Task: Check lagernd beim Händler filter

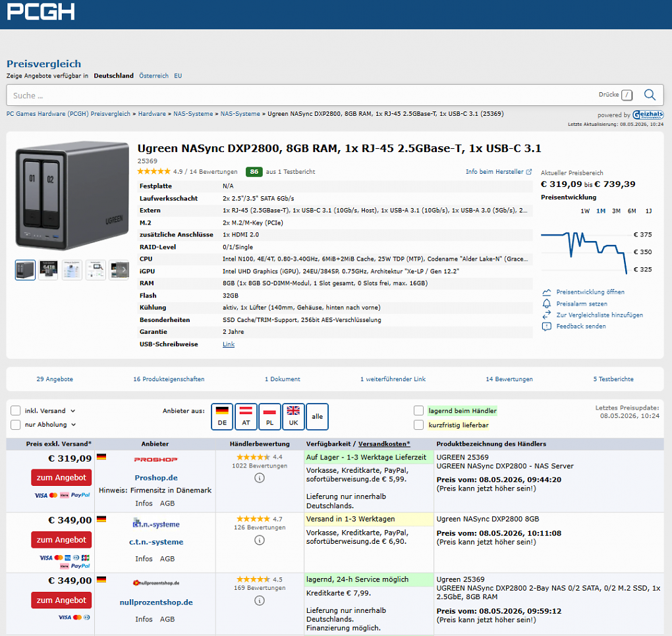Action: 419,411
